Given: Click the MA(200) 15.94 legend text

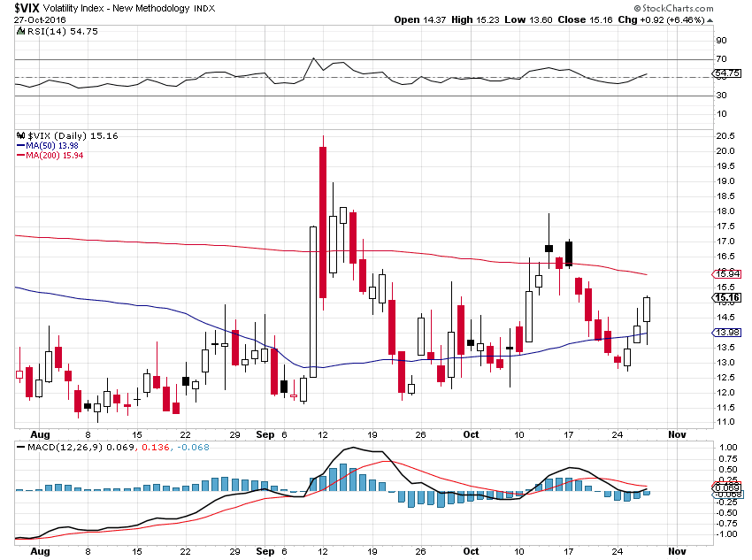Looking at the screenshot, I should point(54,156).
